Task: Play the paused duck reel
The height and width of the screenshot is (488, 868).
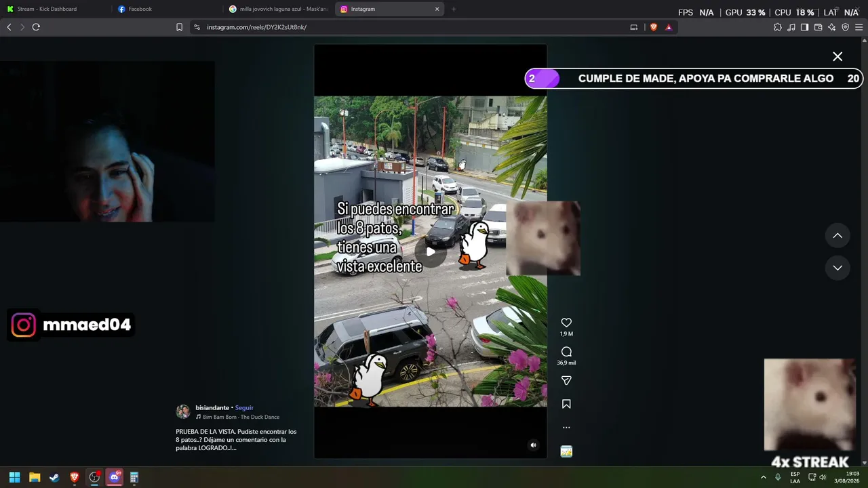Action: point(431,251)
